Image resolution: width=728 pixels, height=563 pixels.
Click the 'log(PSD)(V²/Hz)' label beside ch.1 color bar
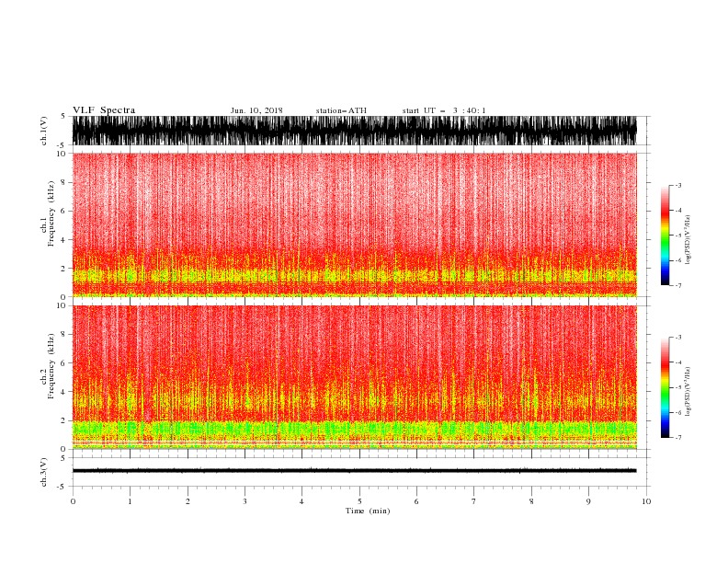pyautogui.click(x=688, y=240)
